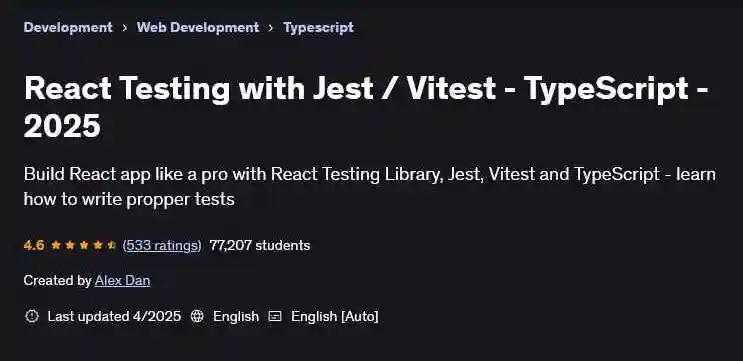Click the 77,207 students count

[260, 245]
